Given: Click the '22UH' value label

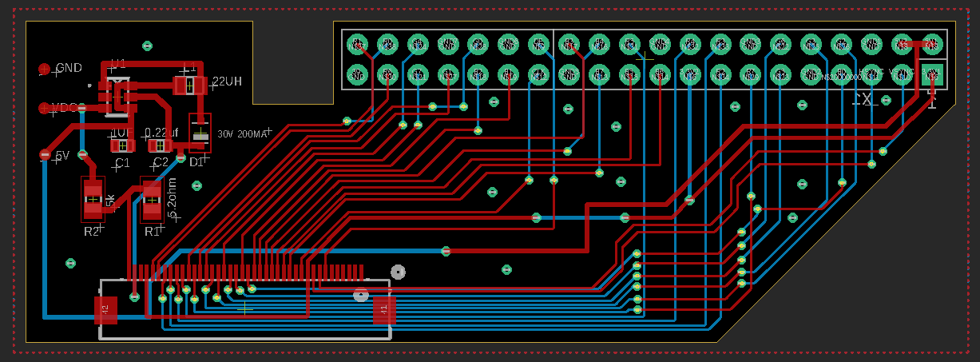Looking at the screenshot, I should point(227,81).
